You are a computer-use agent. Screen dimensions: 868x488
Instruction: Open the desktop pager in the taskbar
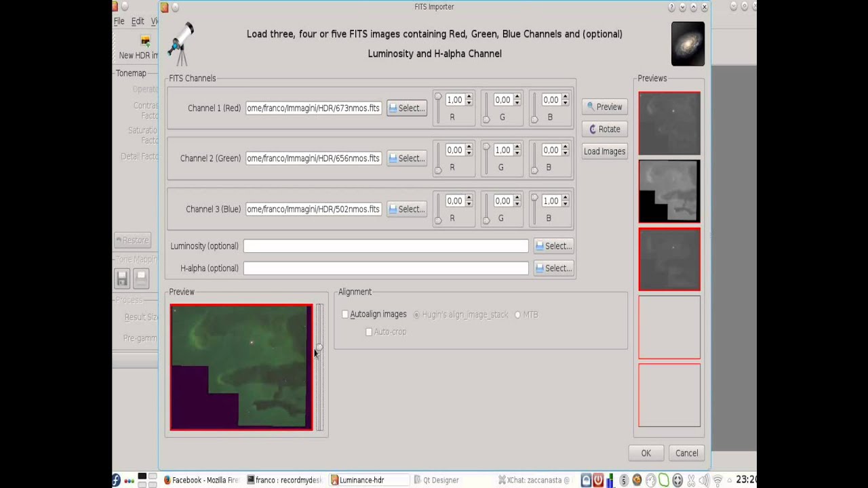click(x=148, y=480)
